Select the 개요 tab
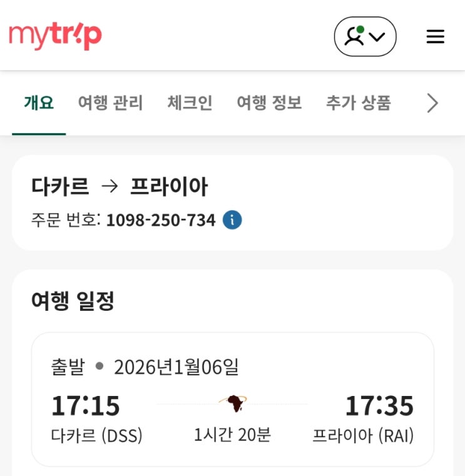 (x=39, y=103)
